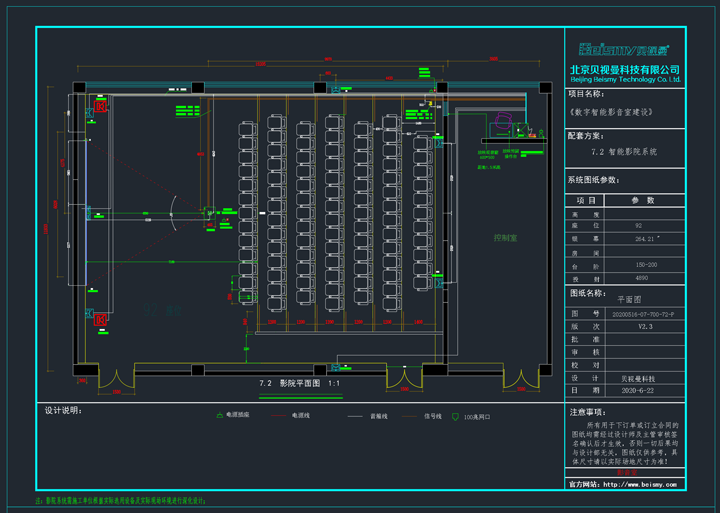Image resolution: width=720 pixels, height=513 pixels.
Task: Click the top wall cyan surround speaker
Action: point(336,90)
